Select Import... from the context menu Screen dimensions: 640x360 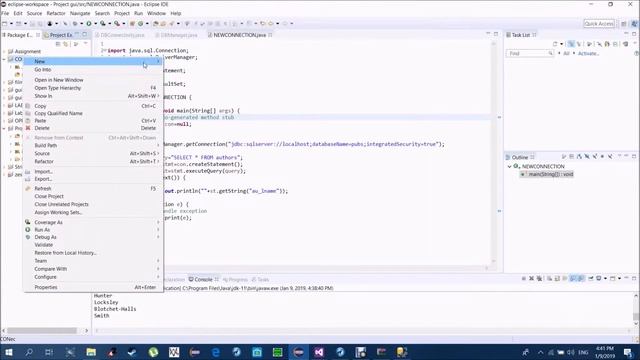pos(93,172)
